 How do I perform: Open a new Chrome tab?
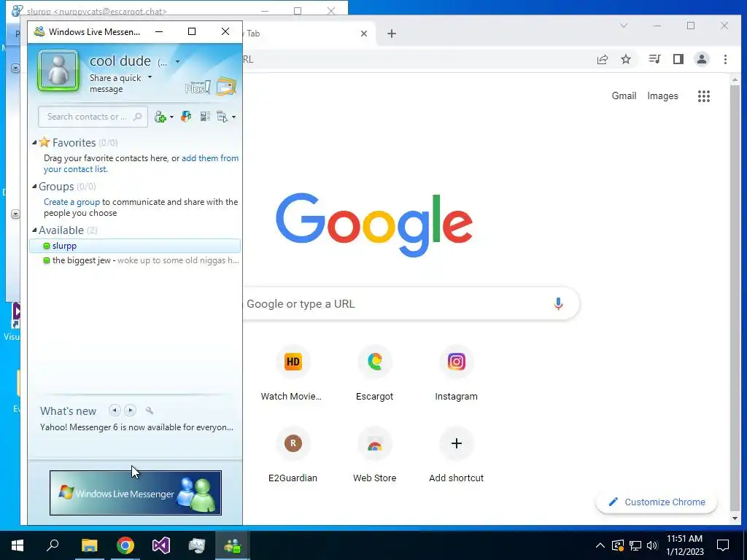point(391,34)
